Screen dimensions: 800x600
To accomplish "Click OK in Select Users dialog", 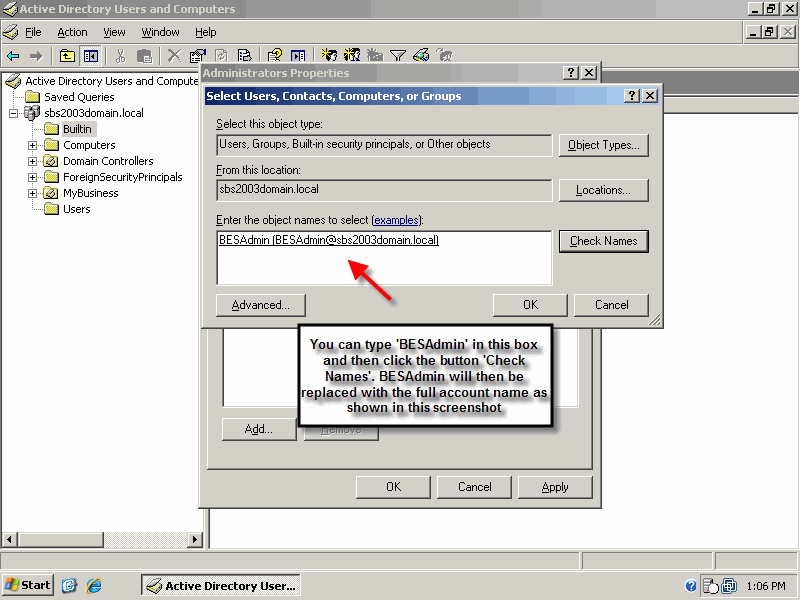I will pos(530,305).
